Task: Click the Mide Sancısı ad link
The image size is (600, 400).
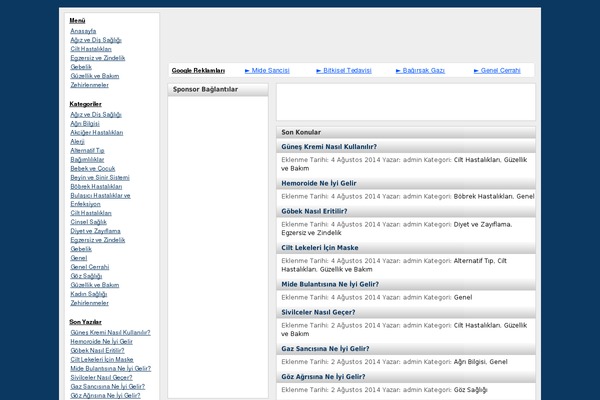Action: pyautogui.click(x=267, y=70)
